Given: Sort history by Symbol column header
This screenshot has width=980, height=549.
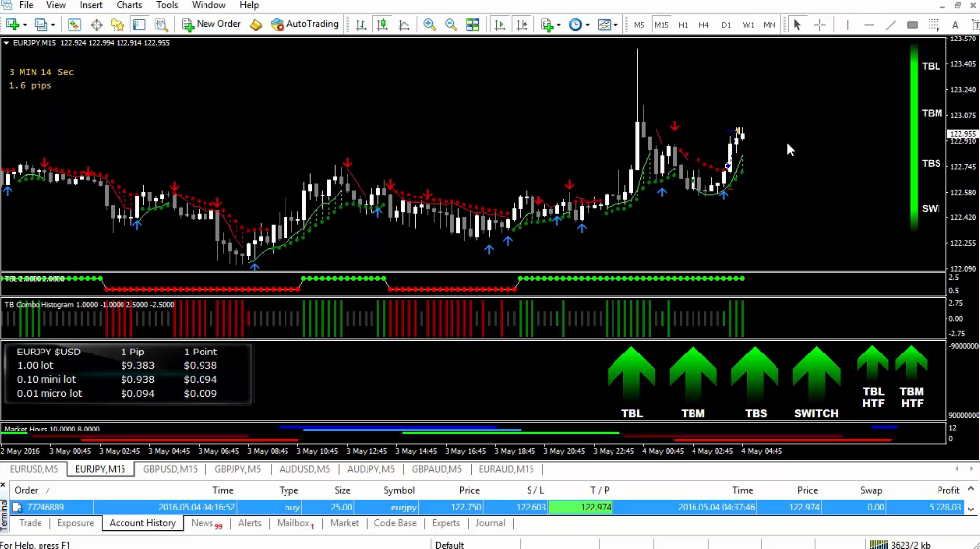Looking at the screenshot, I should (x=399, y=491).
